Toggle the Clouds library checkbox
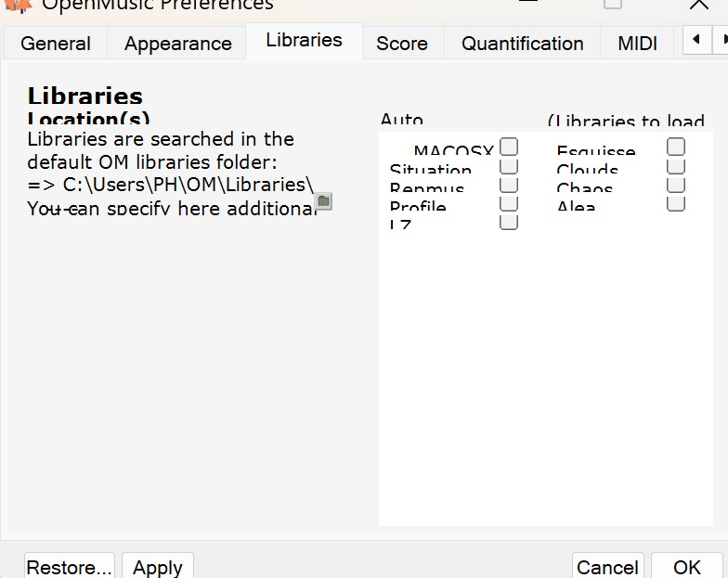Viewport: 728px width, 578px height. pos(676,166)
